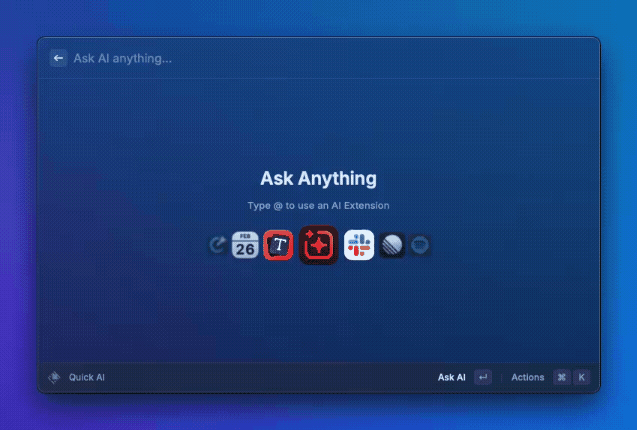Click the Quick AI label
Viewport: 637px width, 430px height.
tap(87, 377)
